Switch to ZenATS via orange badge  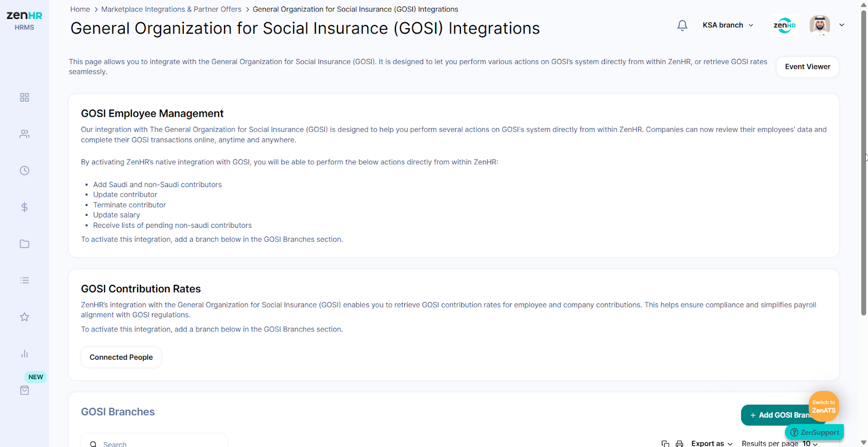pos(824,406)
